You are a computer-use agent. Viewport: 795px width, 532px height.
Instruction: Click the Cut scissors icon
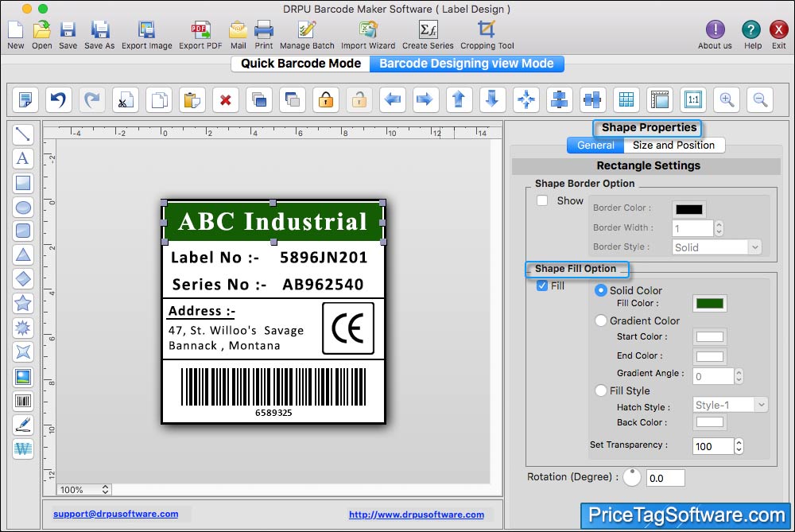click(x=126, y=99)
